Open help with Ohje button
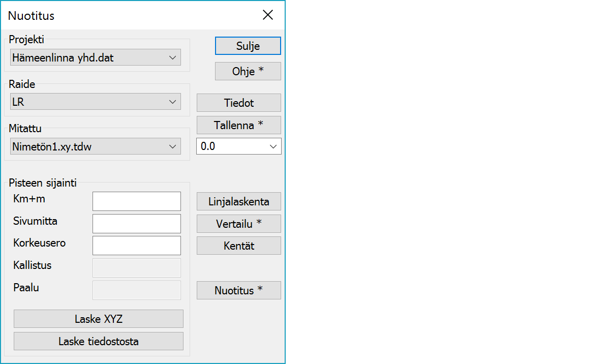 [248, 71]
